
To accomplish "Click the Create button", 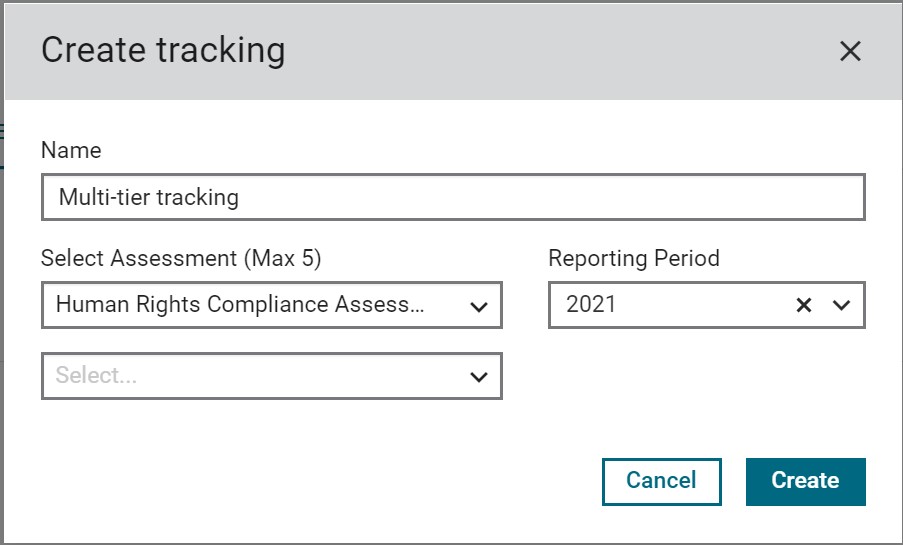I will 806,482.
